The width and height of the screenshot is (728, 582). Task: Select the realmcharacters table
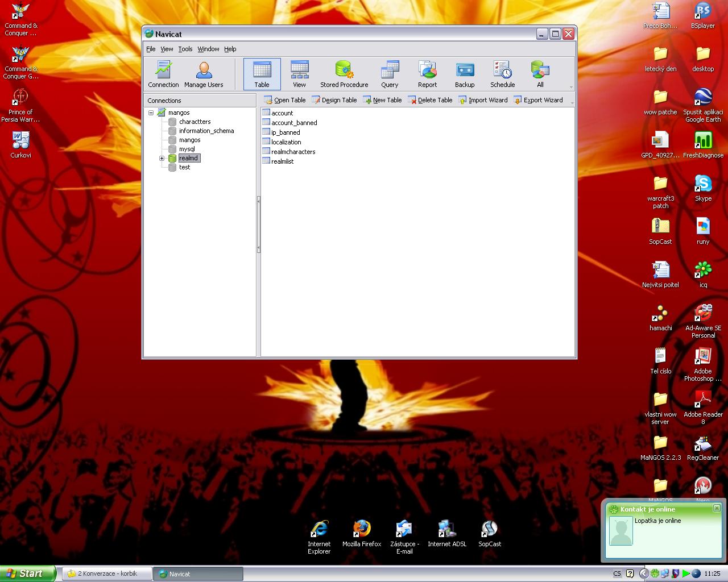289,152
